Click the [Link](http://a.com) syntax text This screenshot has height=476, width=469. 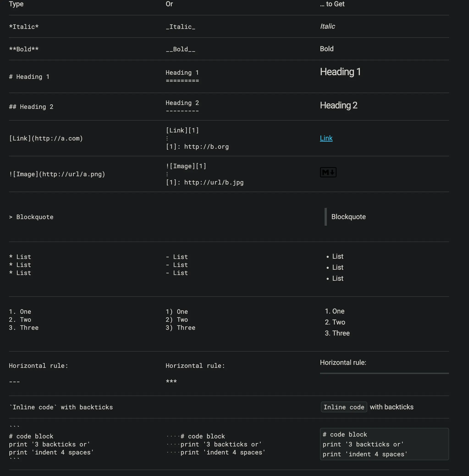[46, 138]
